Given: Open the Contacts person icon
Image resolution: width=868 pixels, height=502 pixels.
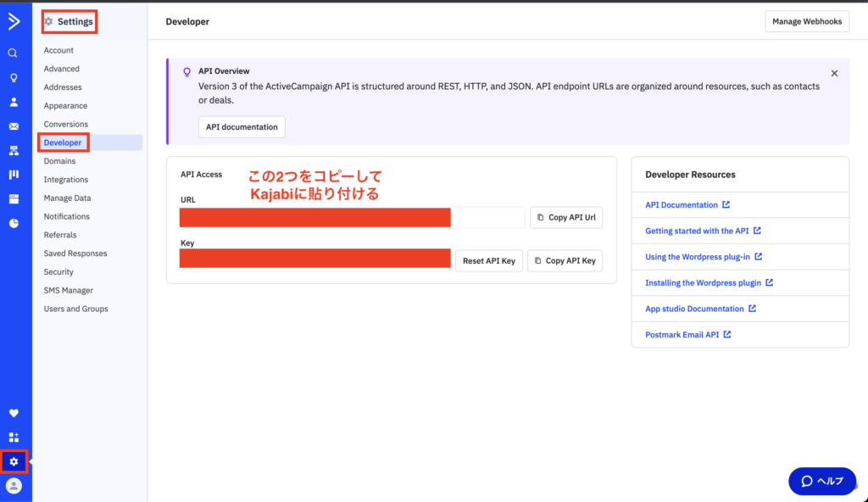Looking at the screenshot, I should (x=14, y=102).
